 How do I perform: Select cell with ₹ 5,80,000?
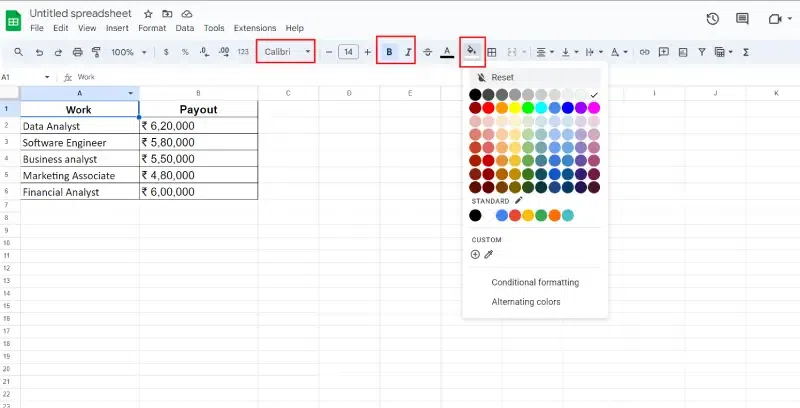[198, 142]
